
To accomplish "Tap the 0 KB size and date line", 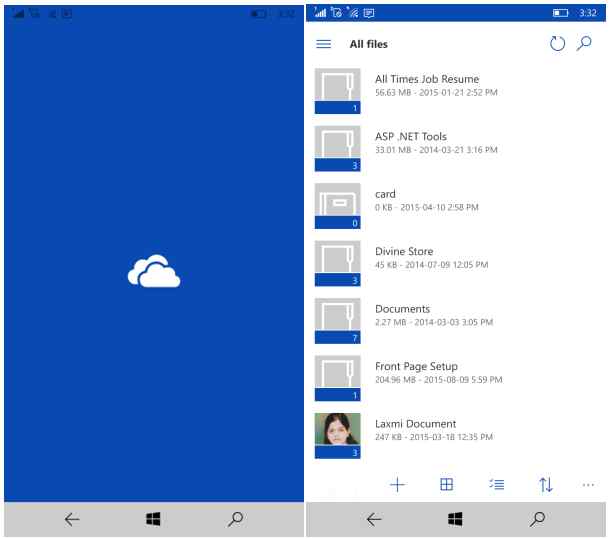I will [427, 207].
